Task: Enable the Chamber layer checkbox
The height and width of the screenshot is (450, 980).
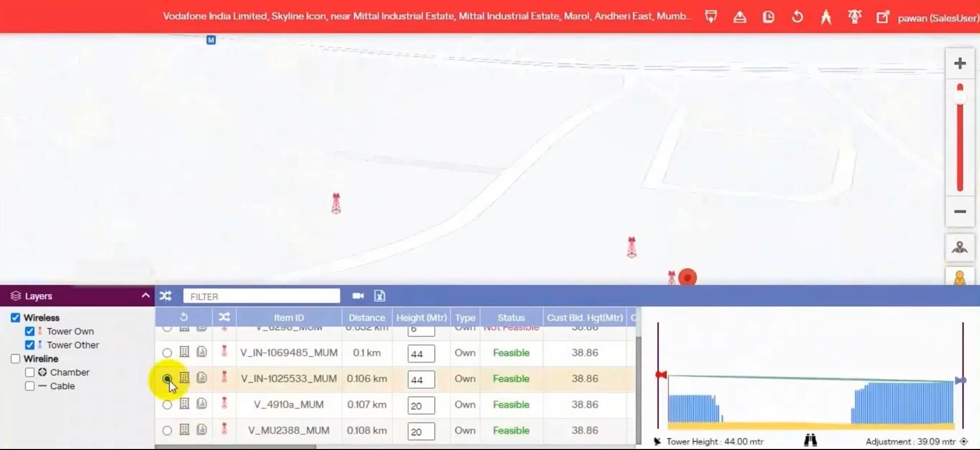Action: tap(30, 372)
